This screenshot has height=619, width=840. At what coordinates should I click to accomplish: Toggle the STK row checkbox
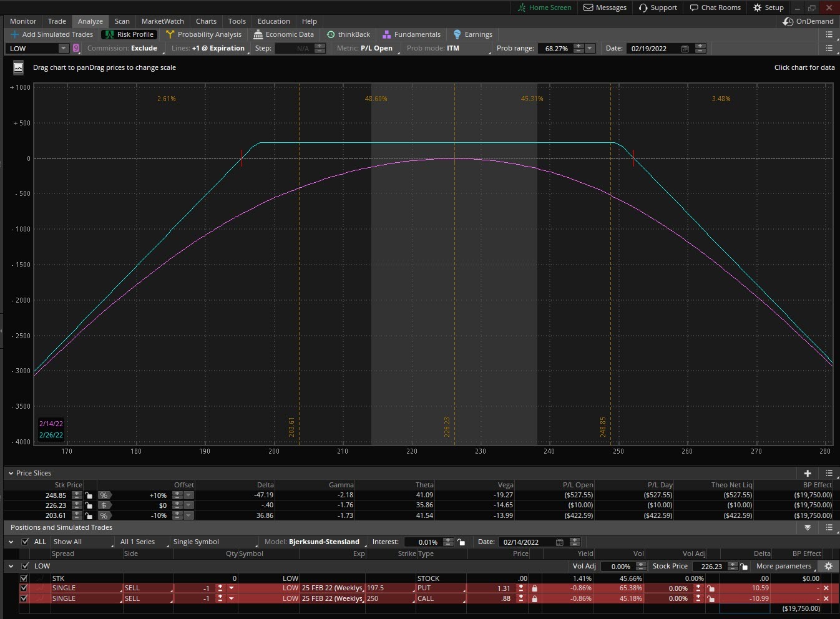point(24,578)
